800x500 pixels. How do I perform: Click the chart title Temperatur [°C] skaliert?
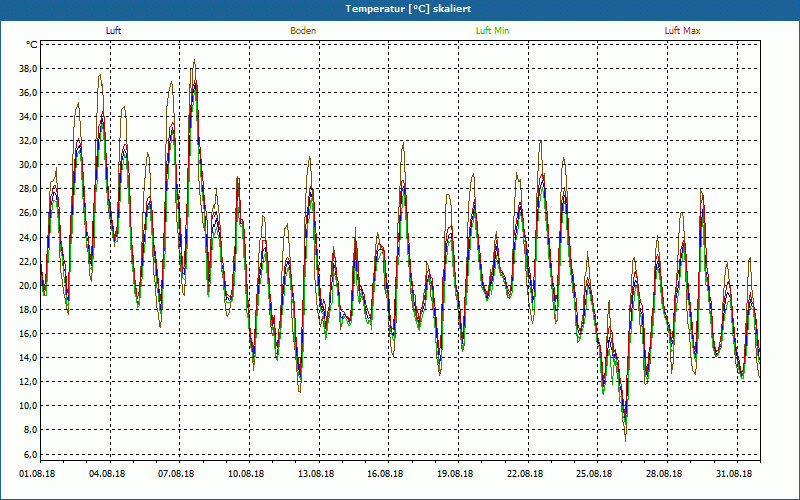point(408,9)
